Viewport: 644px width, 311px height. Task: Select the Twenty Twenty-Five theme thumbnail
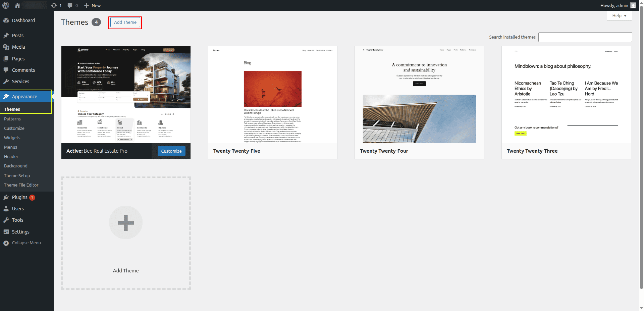click(x=272, y=95)
